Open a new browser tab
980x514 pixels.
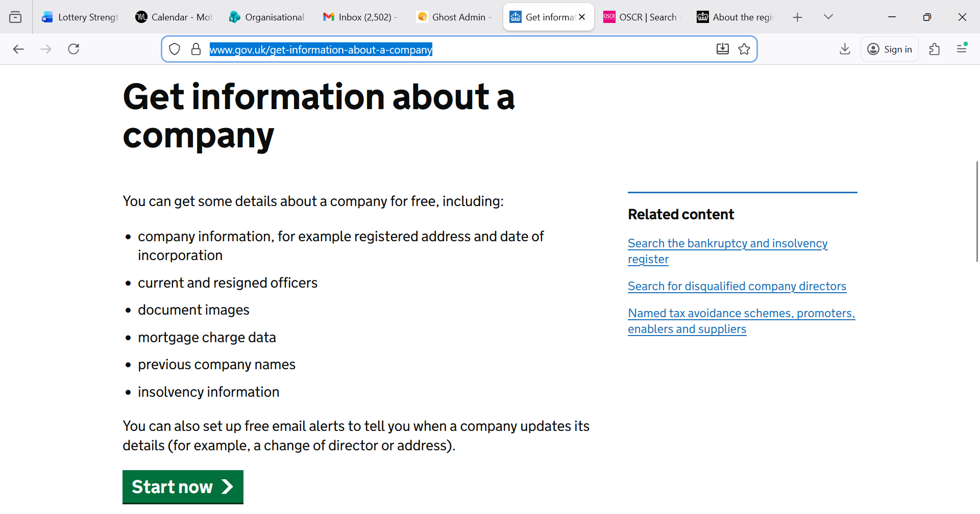click(798, 16)
